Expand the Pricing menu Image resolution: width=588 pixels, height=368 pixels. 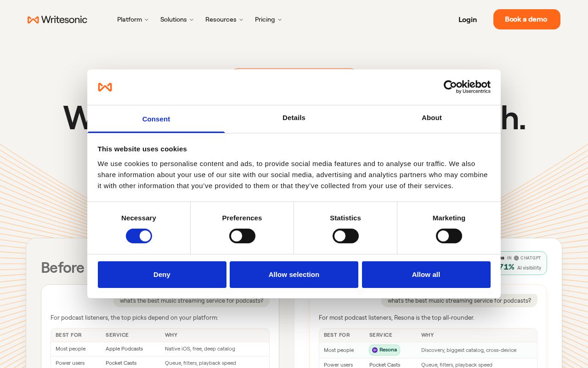click(268, 19)
